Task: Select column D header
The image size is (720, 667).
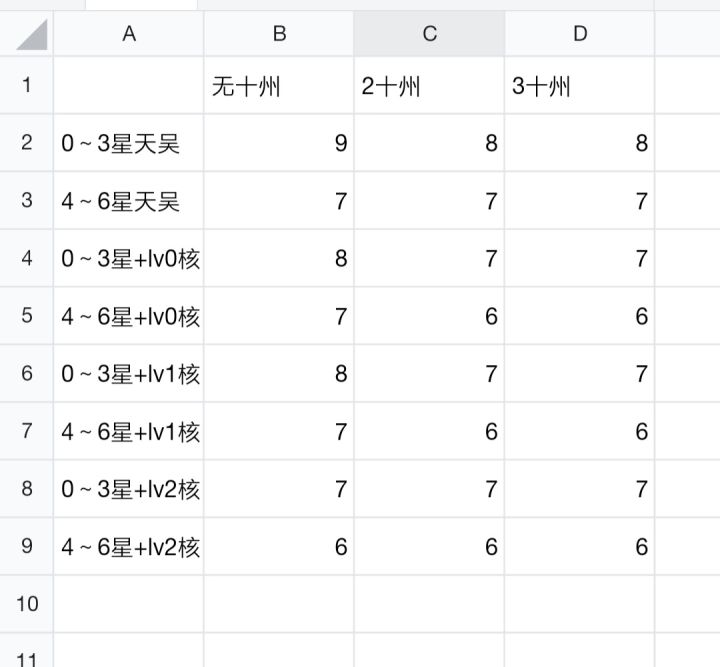Action: (580, 34)
